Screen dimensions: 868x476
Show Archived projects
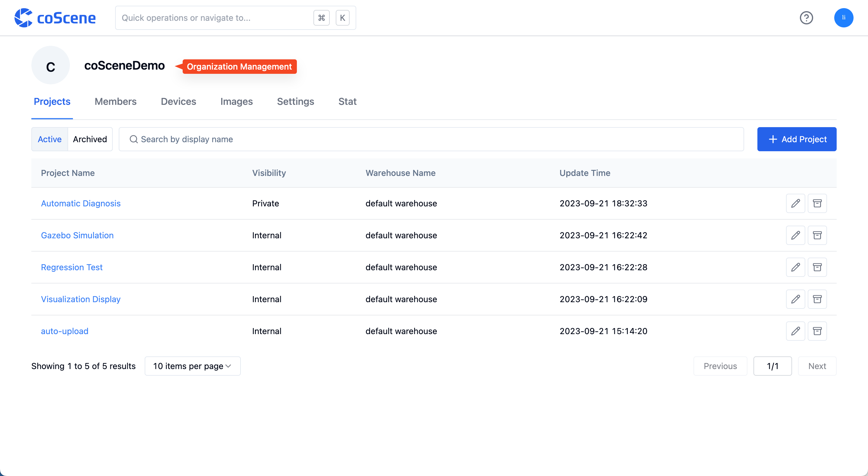(x=90, y=139)
